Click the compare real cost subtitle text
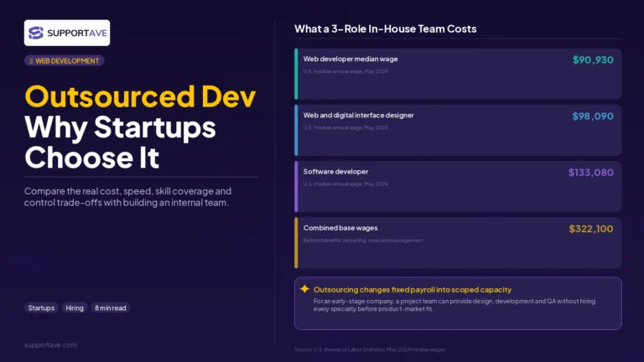The image size is (644, 362). click(x=127, y=197)
